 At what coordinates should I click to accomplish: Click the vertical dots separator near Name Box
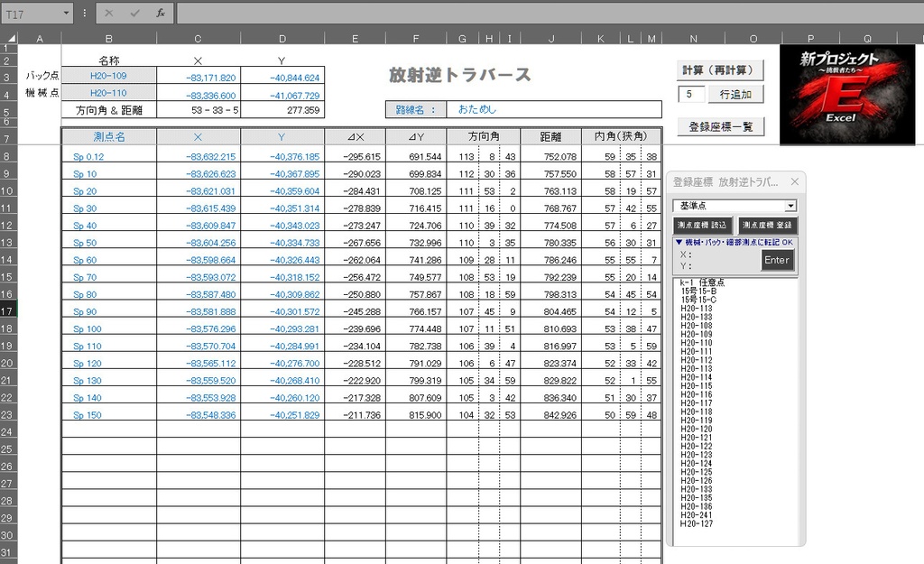[84, 12]
